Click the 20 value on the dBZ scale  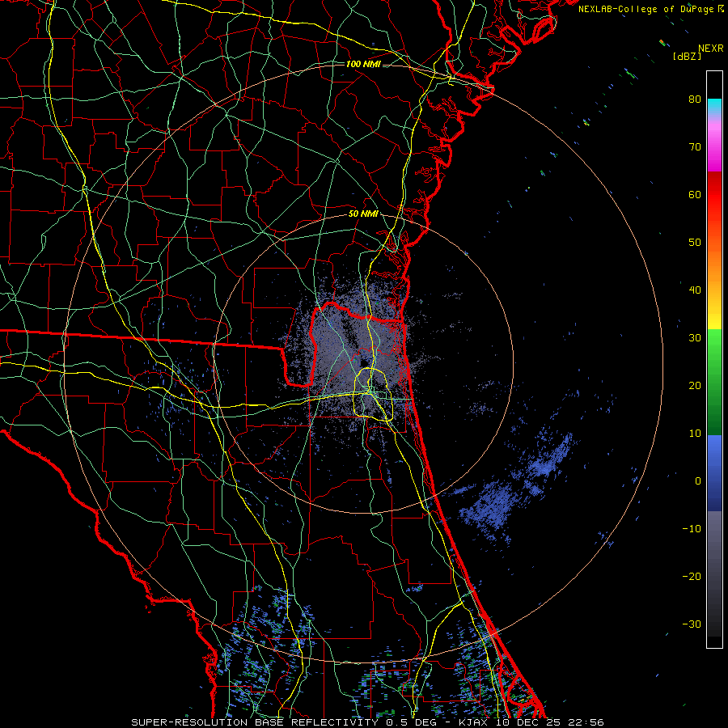click(695, 385)
